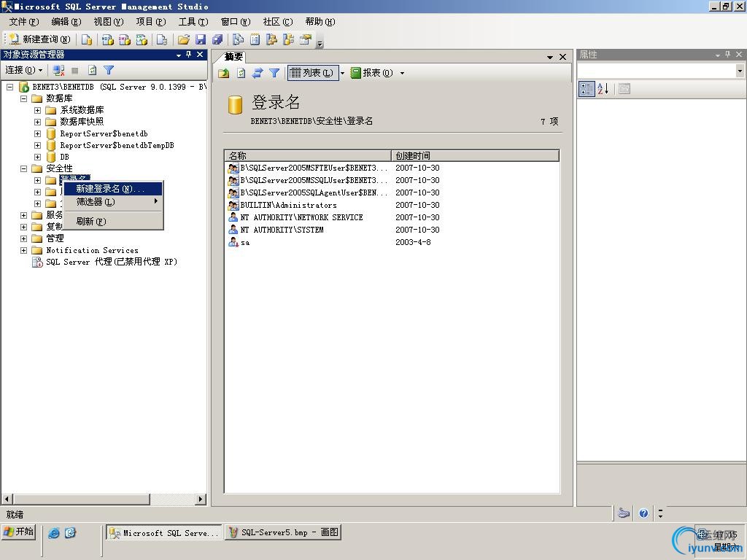The height and width of the screenshot is (560, 747).
Task: Toggle Alphabetical sort in Properties panel
Action: pyautogui.click(x=603, y=88)
